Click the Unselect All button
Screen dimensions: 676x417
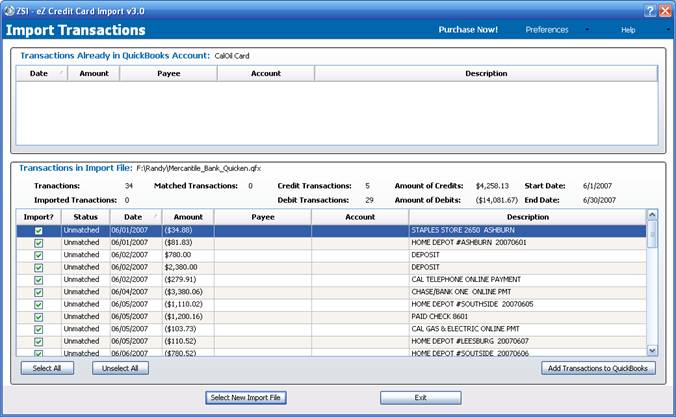click(x=121, y=368)
